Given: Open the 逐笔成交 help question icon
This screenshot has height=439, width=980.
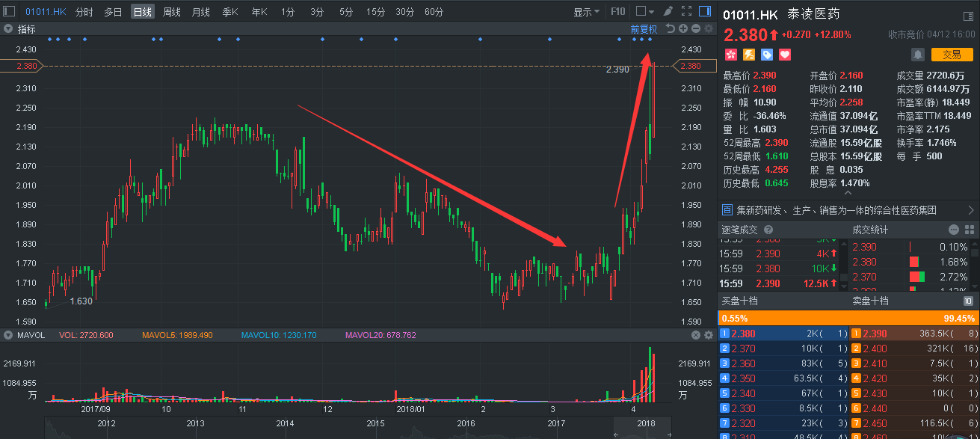Looking at the screenshot, I should click(x=768, y=230).
